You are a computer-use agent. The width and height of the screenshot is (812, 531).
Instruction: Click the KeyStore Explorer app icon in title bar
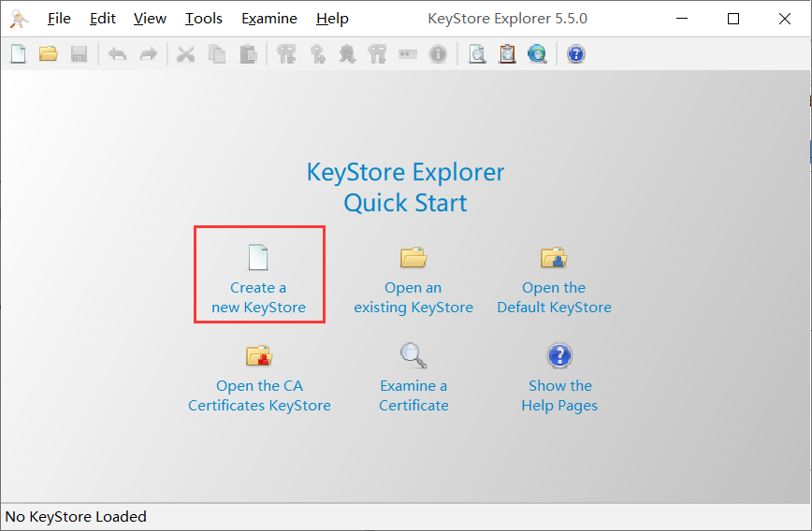point(19,19)
